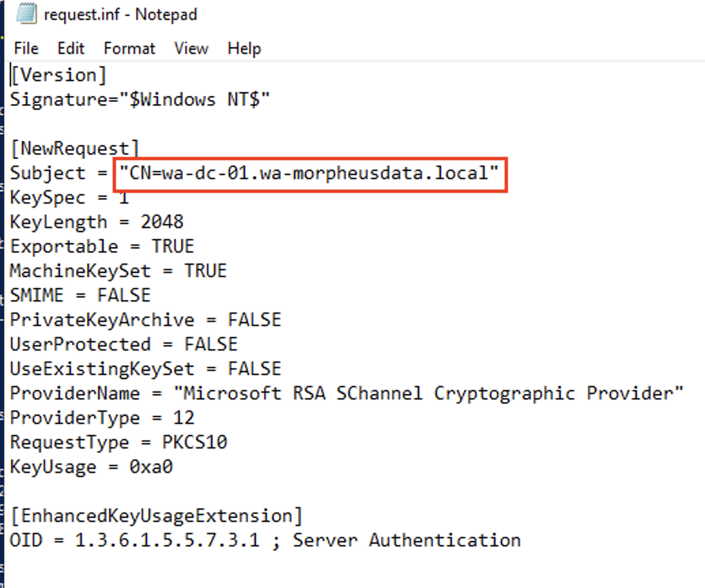Select the highlighted Subject value in the red box

click(x=310, y=174)
